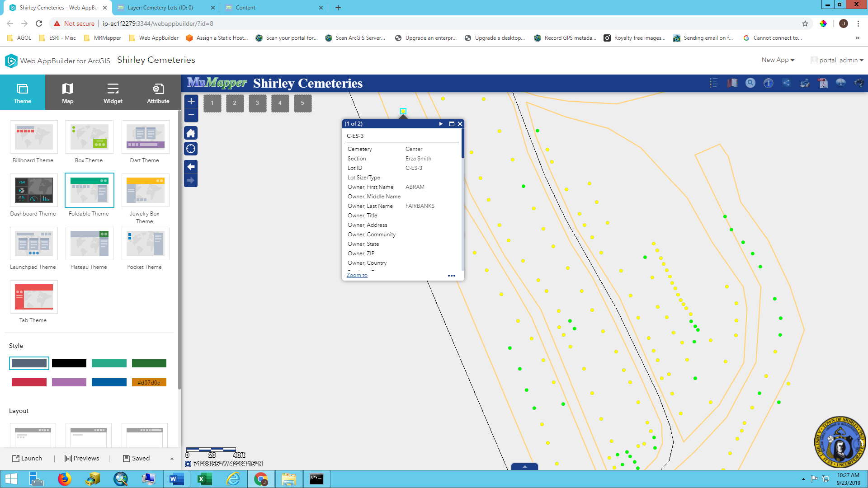Open the Share widget icon
This screenshot has height=488, width=868.
pos(786,83)
